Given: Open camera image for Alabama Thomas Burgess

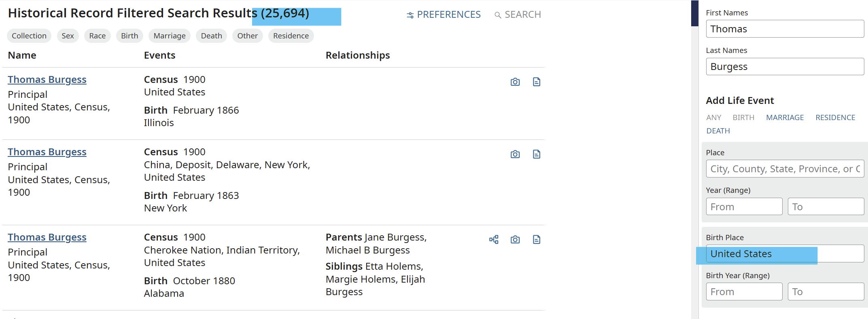Looking at the screenshot, I should pos(515,240).
